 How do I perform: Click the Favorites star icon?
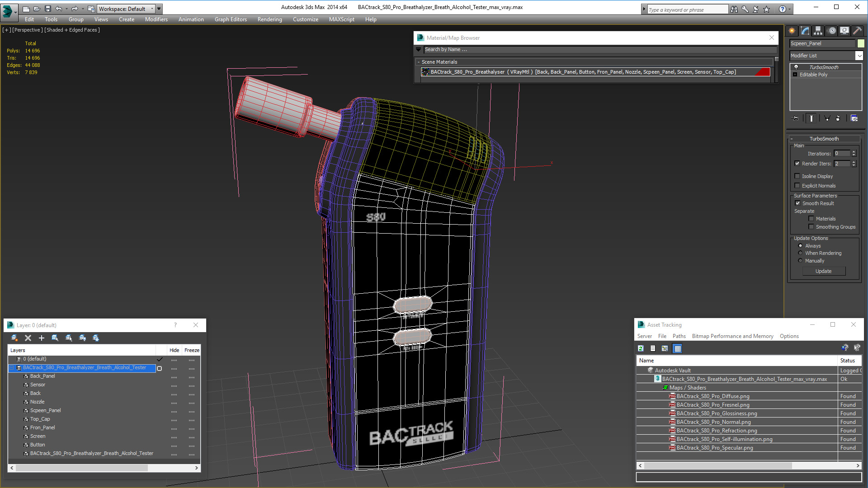pyautogui.click(x=766, y=9)
